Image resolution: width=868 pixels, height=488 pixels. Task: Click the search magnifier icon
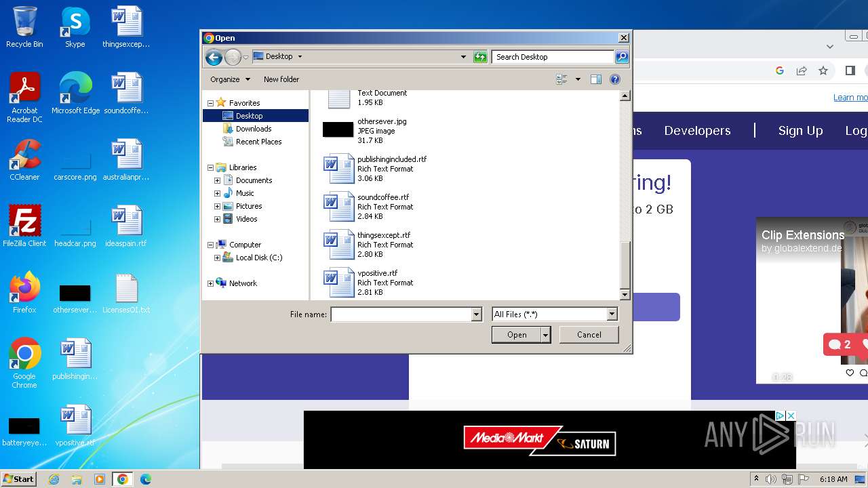click(x=621, y=57)
